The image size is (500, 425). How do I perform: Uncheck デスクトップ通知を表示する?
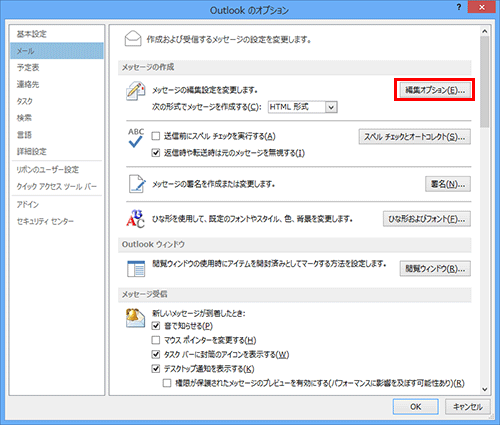(x=156, y=369)
